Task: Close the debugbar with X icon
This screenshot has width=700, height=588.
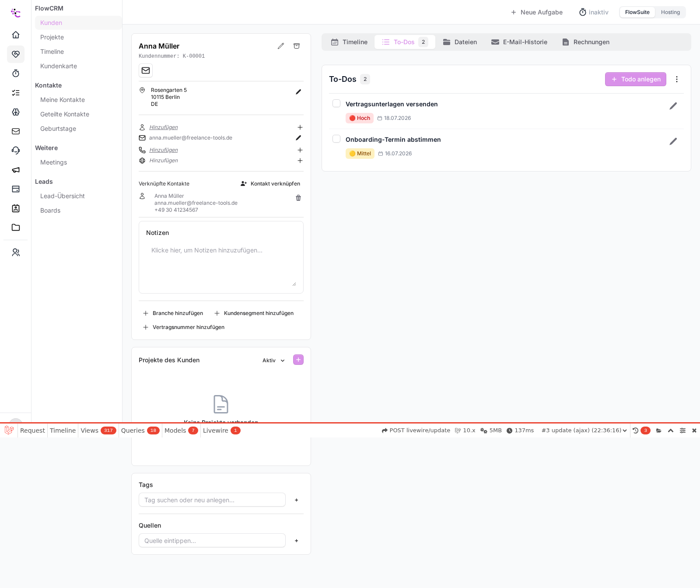Action: pos(694,430)
